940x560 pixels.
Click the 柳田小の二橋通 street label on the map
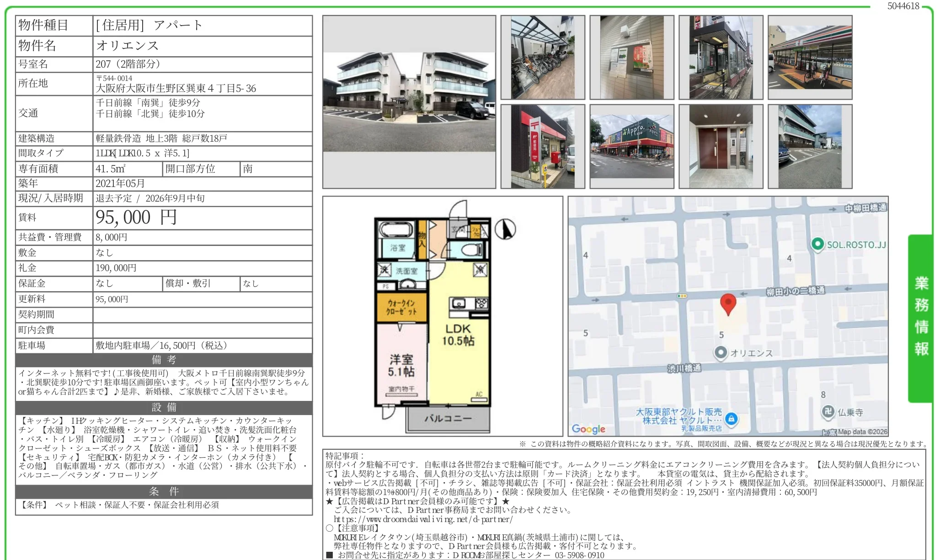pyautogui.click(x=796, y=291)
